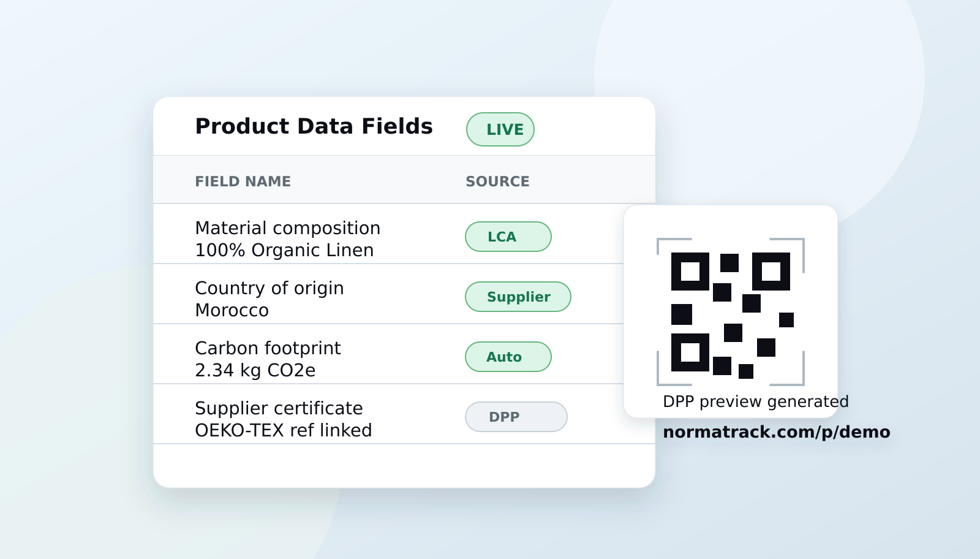Click the DPP preview generated caption

point(755,401)
